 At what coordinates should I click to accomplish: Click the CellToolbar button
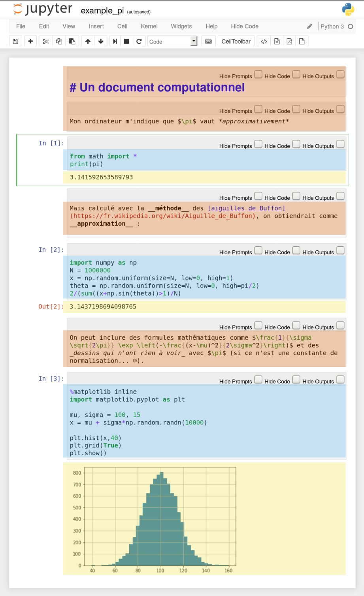(x=236, y=42)
